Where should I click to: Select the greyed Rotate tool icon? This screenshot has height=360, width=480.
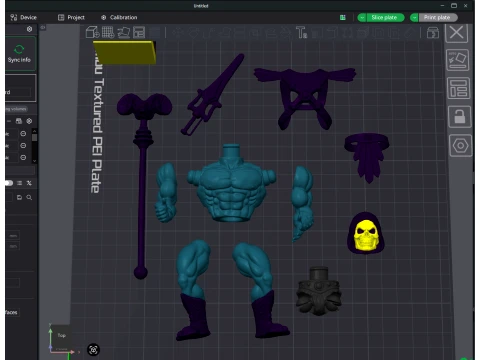[193, 33]
